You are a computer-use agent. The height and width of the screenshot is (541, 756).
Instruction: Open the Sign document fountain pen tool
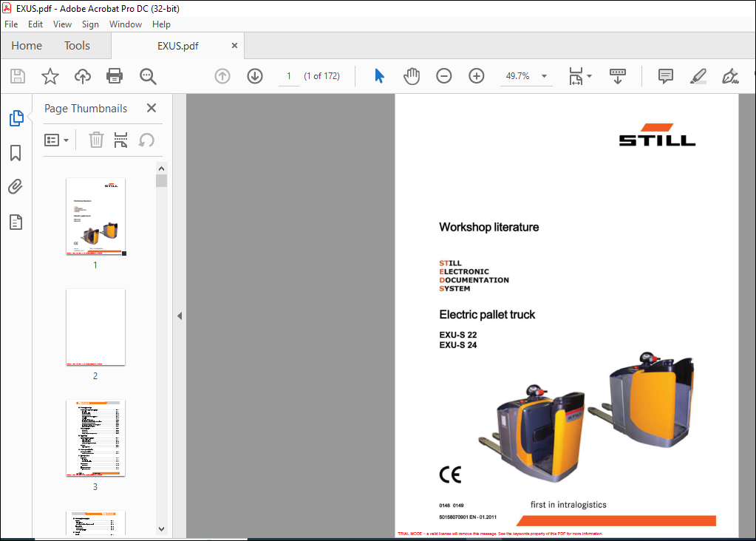(730, 76)
